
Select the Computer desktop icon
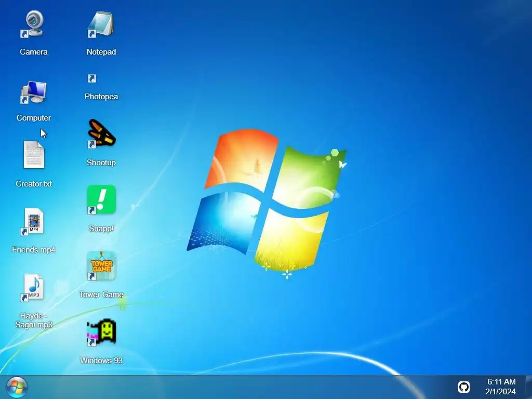33,92
